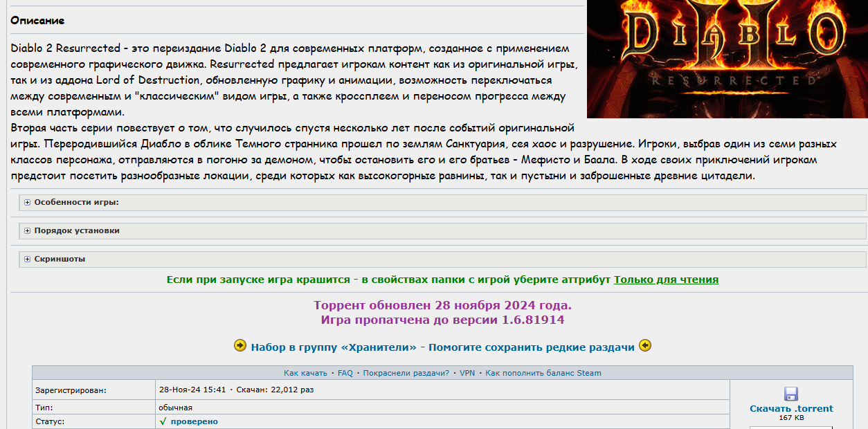Click the left yellow arrow icon
The width and height of the screenshot is (868, 429).
[240, 345]
